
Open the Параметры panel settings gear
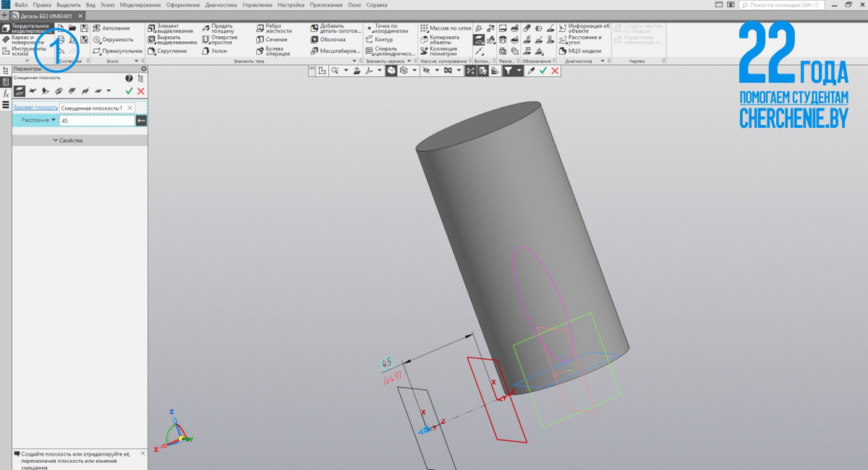click(143, 69)
